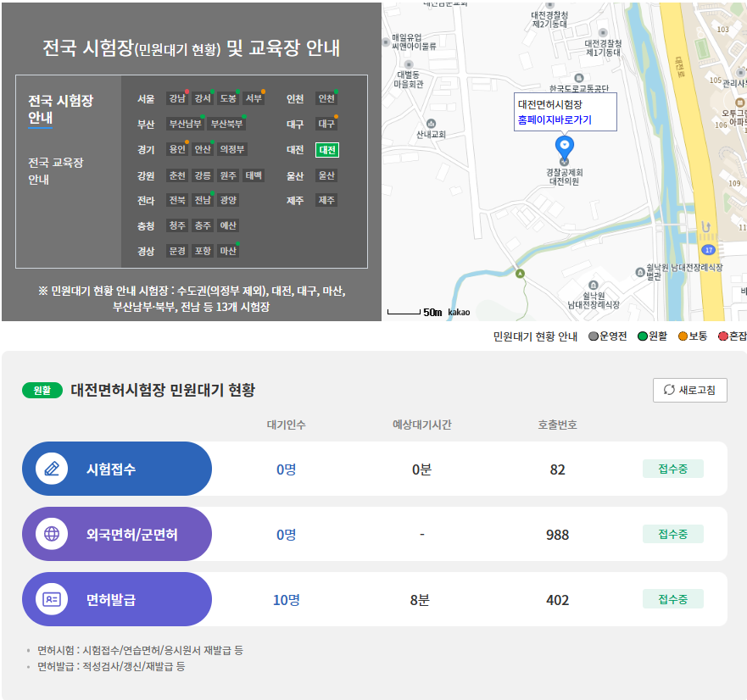
Task: Click the 8분 expected wait time
Action: pos(421,600)
